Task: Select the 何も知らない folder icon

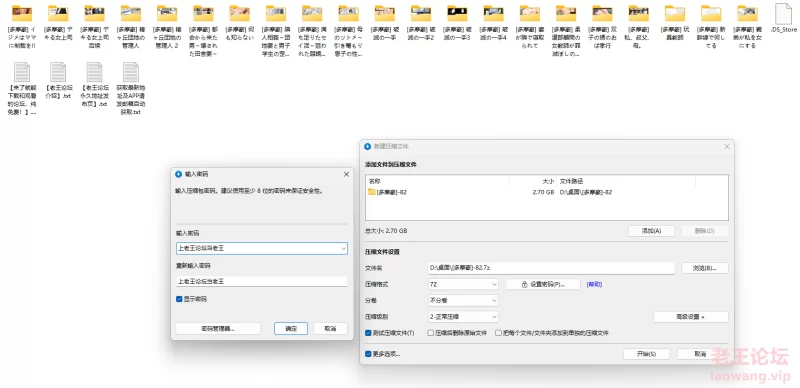Action: [x=239, y=13]
